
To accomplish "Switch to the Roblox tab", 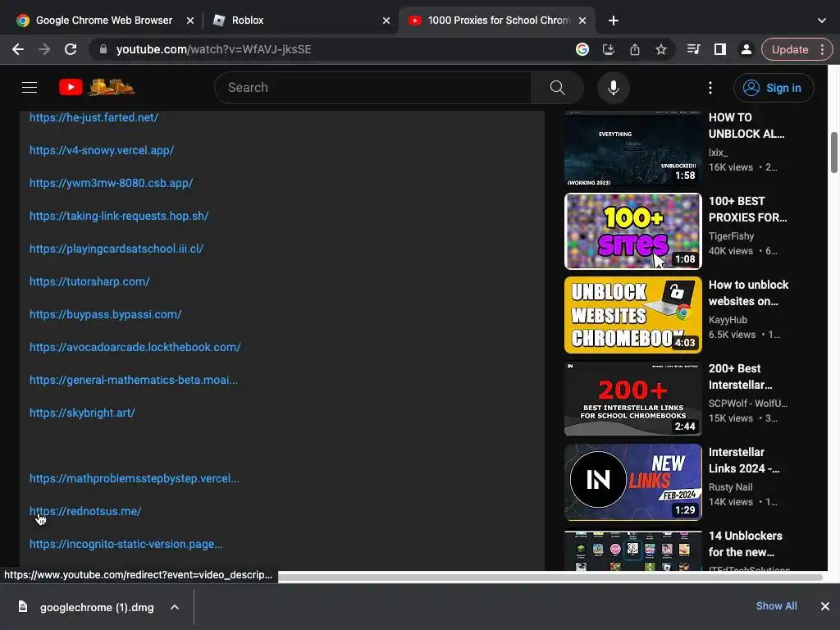I will (x=300, y=21).
